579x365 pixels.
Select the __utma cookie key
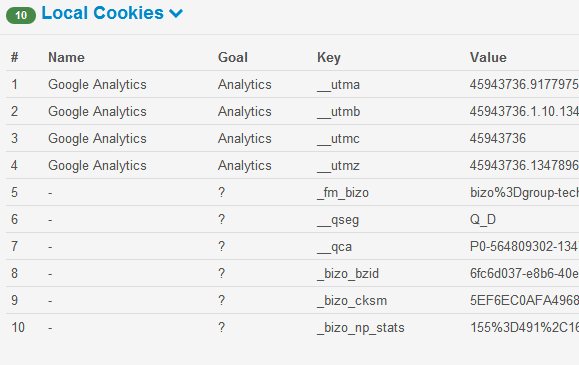338,85
